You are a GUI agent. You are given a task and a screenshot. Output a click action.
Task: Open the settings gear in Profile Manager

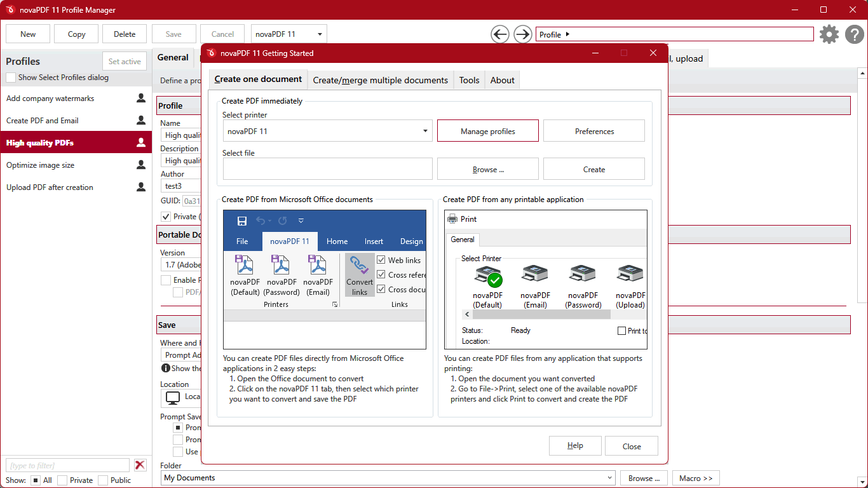pos(829,34)
